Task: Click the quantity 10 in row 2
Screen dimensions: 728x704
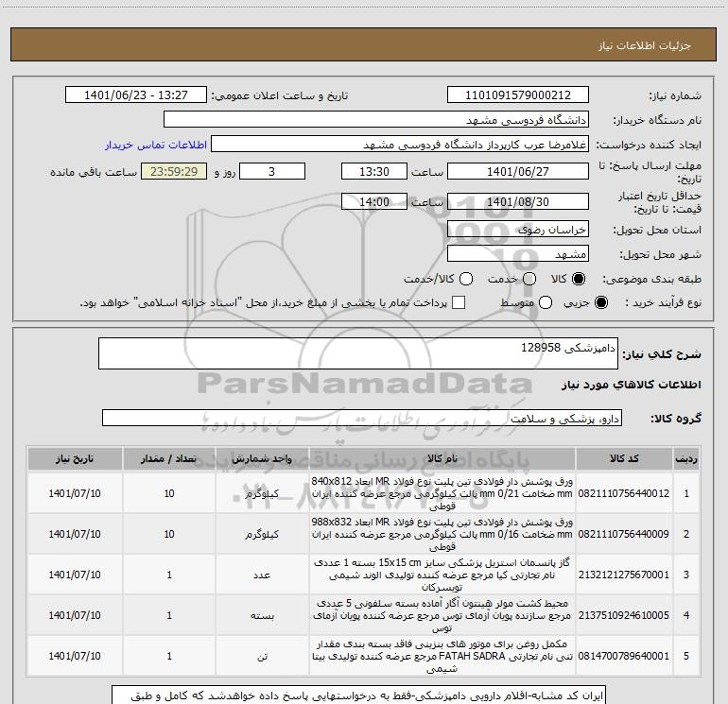Action: [169, 534]
